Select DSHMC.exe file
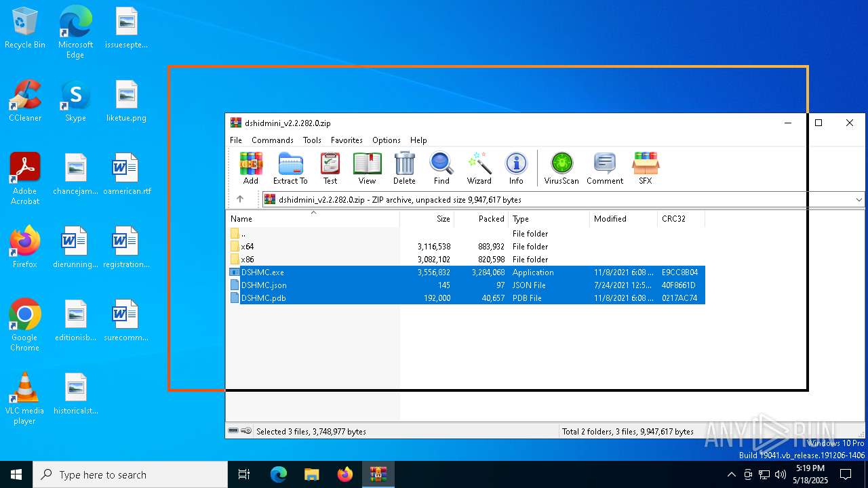This screenshot has height=488, width=868. pos(465,272)
